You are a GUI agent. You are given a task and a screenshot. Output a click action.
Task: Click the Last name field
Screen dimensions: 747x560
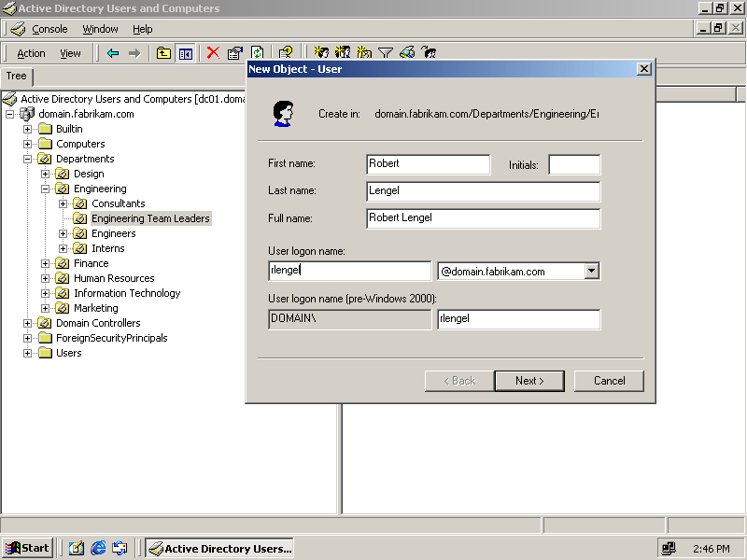483,191
